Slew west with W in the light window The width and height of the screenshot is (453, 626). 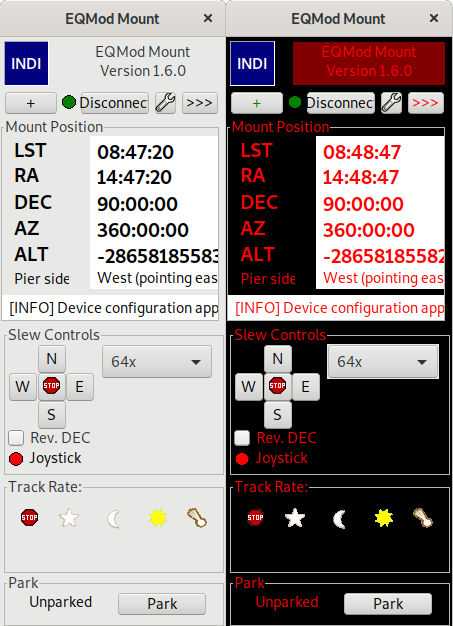(23, 387)
